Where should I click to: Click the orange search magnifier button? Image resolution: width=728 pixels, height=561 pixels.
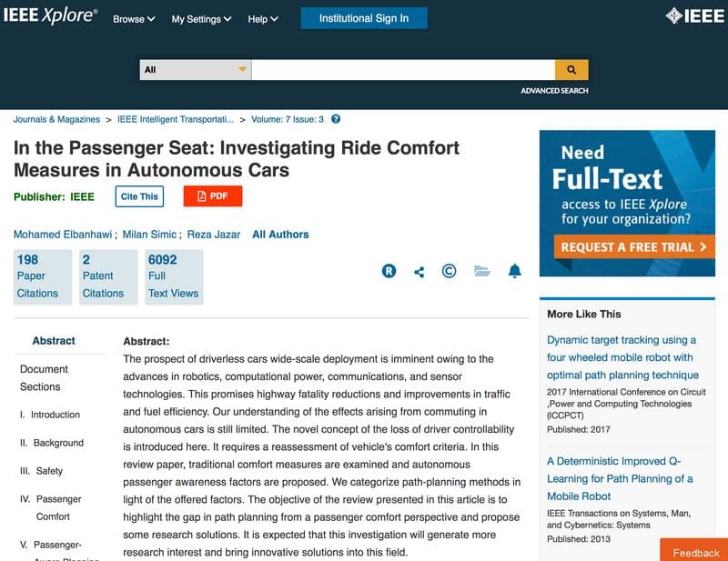pyautogui.click(x=571, y=70)
